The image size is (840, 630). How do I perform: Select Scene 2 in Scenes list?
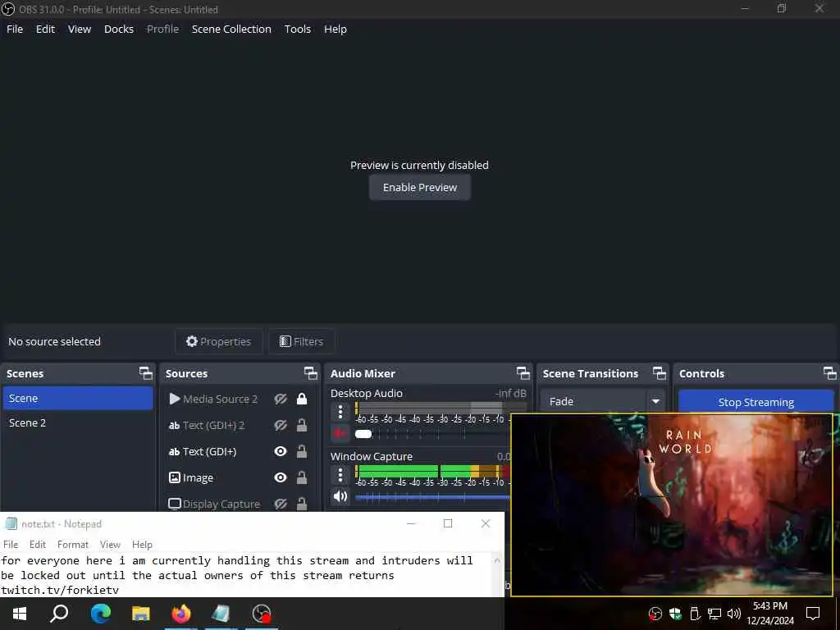tap(78, 422)
